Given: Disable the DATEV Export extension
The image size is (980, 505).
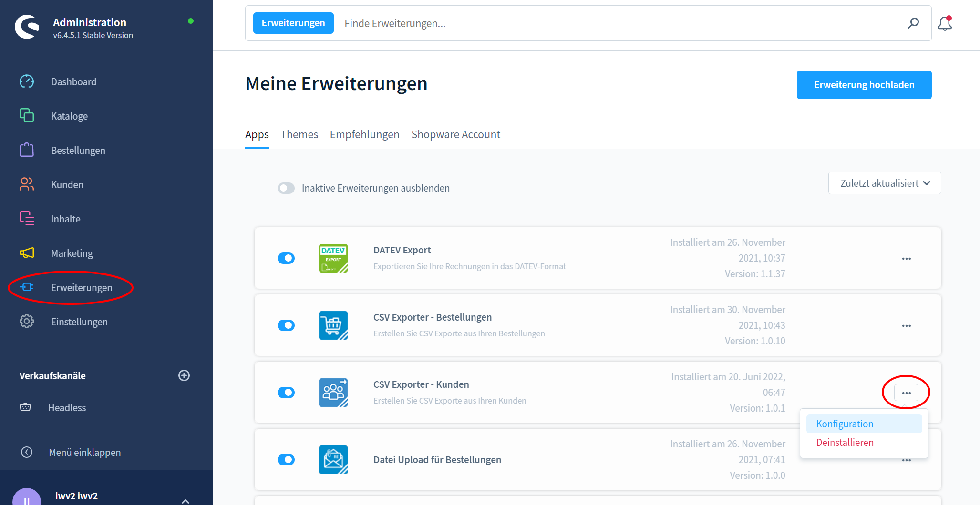Looking at the screenshot, I should [x=286, y=258].
